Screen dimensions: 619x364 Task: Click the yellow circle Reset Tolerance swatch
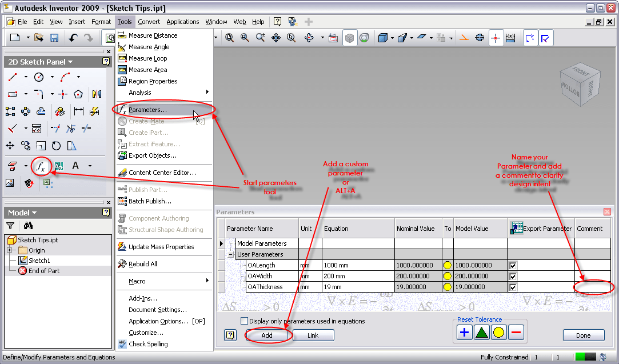pyautogui.click(x=498, y=331)
